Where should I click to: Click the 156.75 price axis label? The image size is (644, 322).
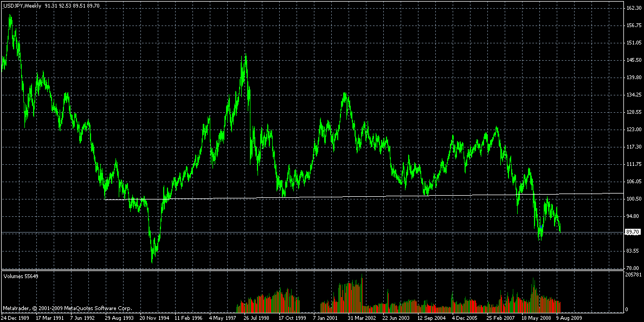point(633,25)
